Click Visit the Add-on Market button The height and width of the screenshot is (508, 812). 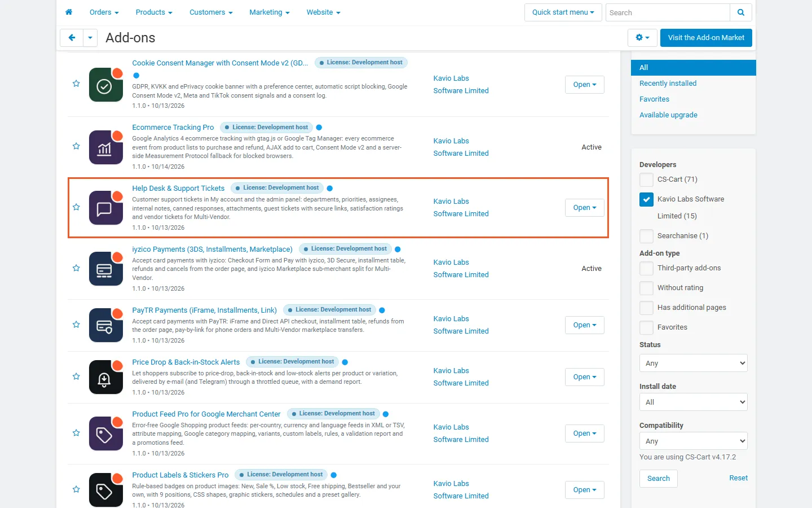pos(706,38)
